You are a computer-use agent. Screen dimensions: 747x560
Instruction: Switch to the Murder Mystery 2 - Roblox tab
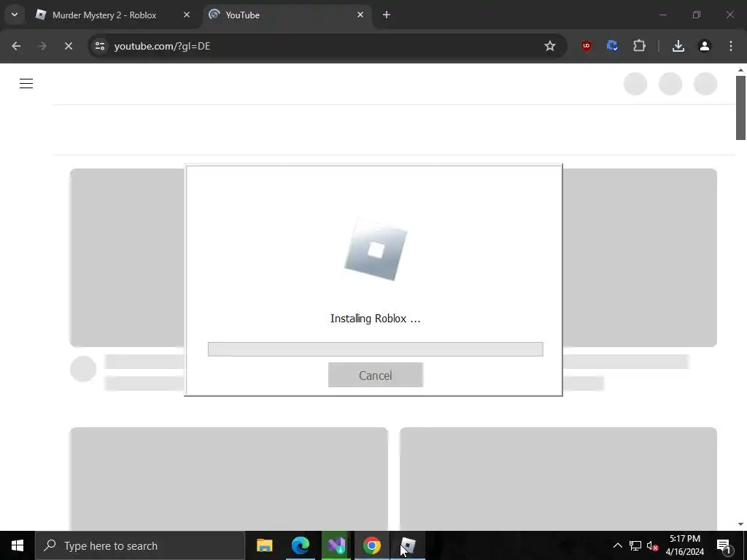(104, 15)
